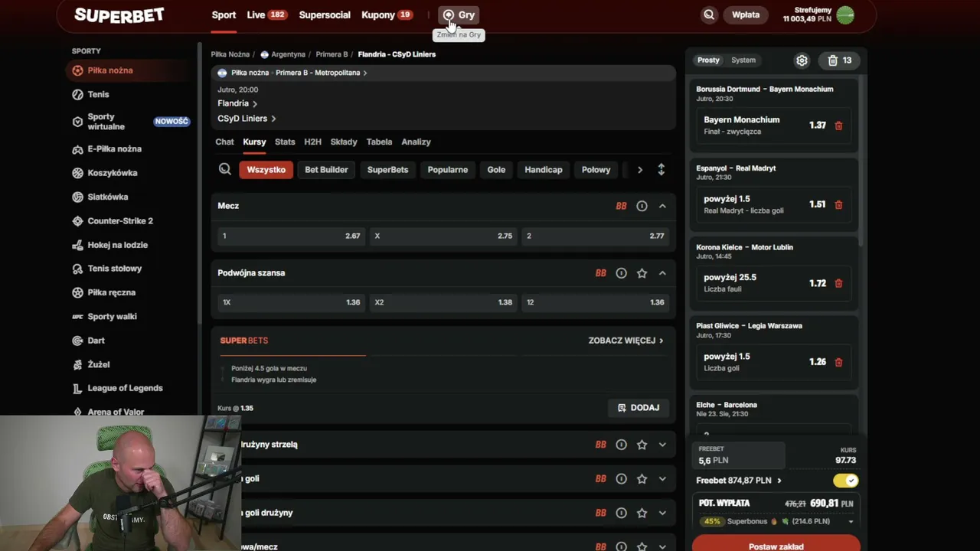The height and width of the screenshot is (551, 980).
Task: Search markets using the magnifier beside Wszystko
Action: coord(225,169)
